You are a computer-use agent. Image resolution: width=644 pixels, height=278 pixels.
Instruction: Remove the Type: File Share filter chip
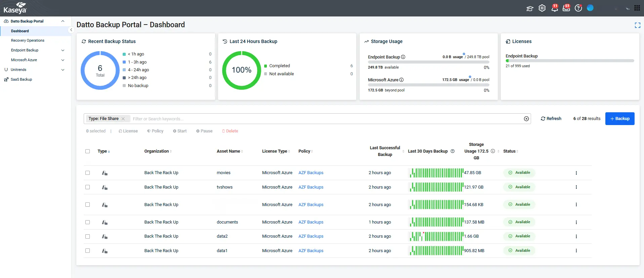click(123, 119)
